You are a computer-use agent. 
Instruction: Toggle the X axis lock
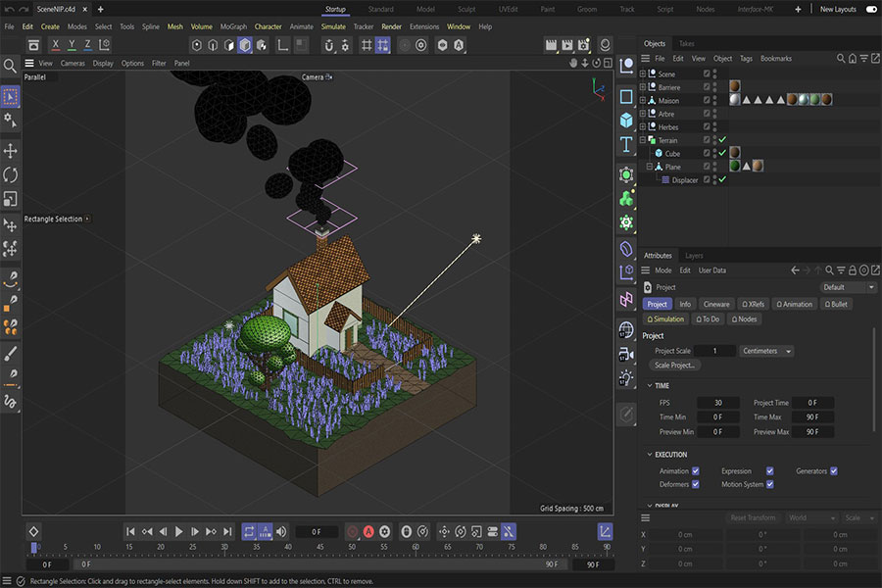pos(55,45)
